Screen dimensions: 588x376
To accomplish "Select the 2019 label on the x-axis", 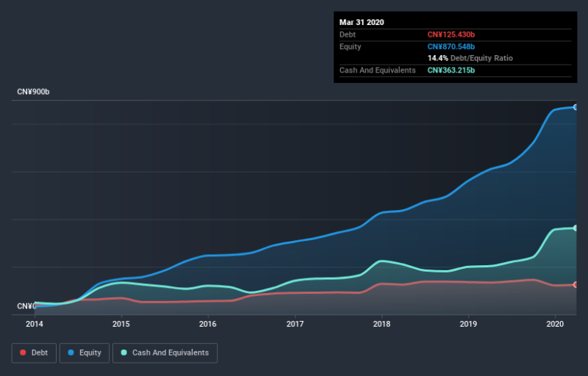I will click(x=468, y=324).
